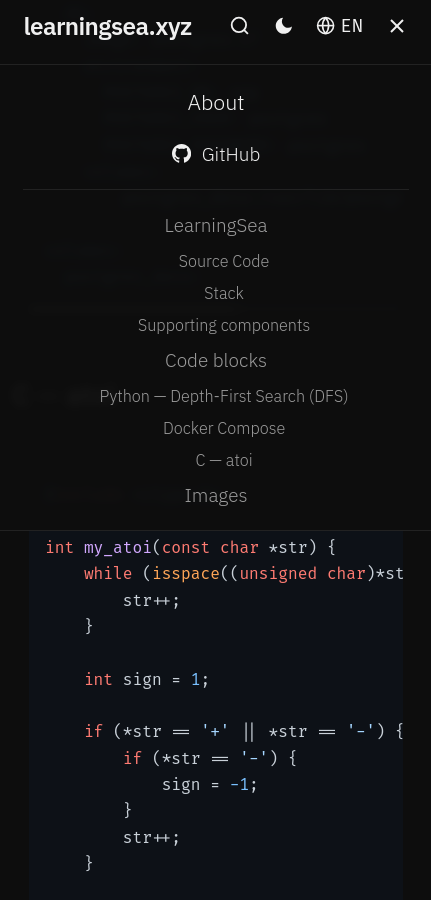Navigate to the Stack entry
This screenshot has width=431, height=900.
224,293
